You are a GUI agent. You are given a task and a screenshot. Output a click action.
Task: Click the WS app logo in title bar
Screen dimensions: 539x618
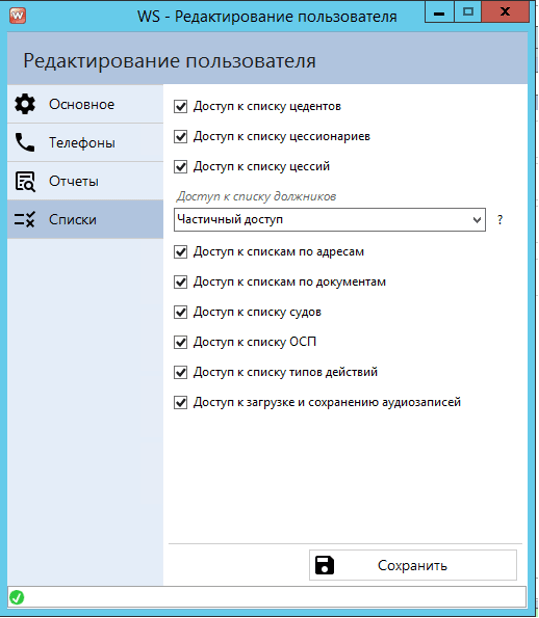click(18, 16)
